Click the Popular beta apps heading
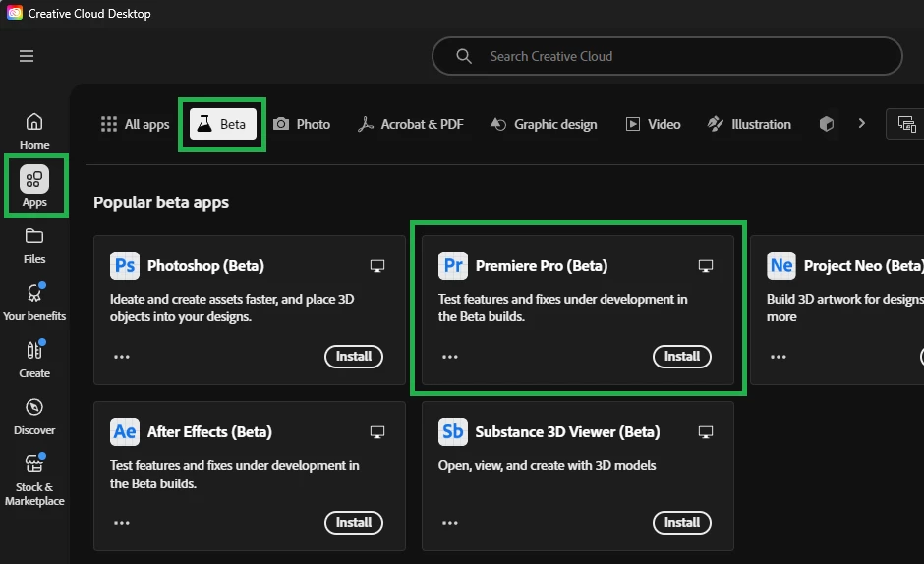Viewport: 924px width, 564px height. pyautogui.click(x=161, y=202)
